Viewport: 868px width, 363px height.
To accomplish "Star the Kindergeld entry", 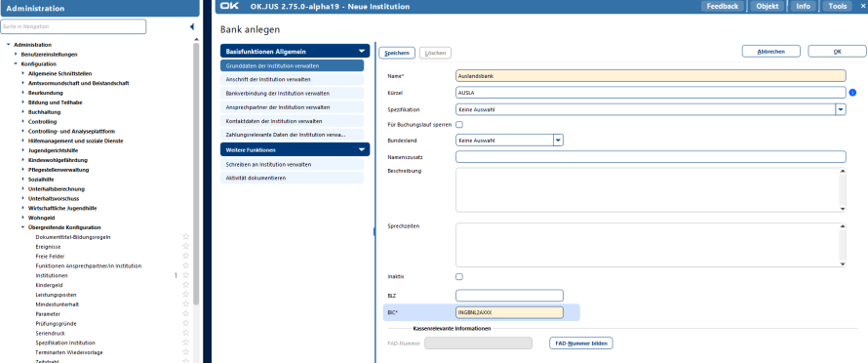I will click(x=186, y=285).
